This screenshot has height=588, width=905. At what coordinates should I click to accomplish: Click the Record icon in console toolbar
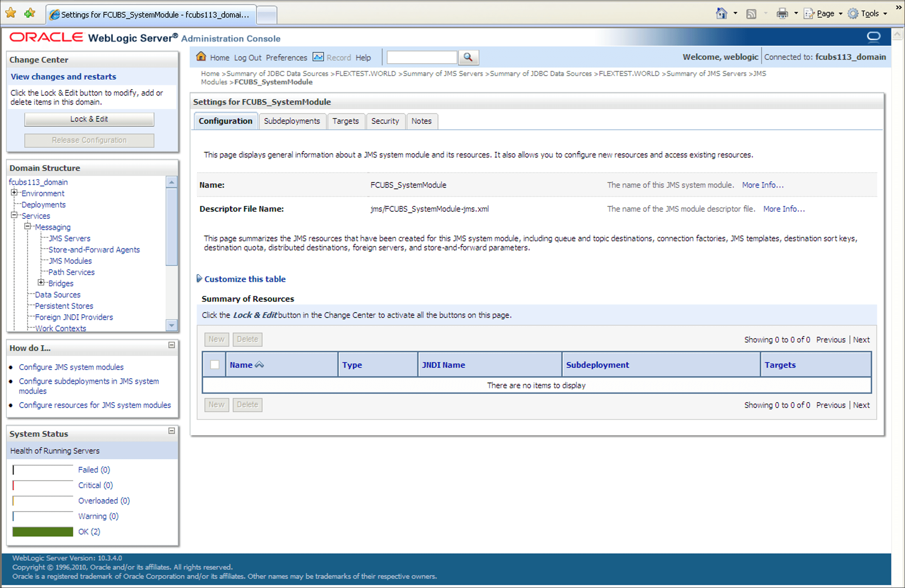(x=318, y=57)
